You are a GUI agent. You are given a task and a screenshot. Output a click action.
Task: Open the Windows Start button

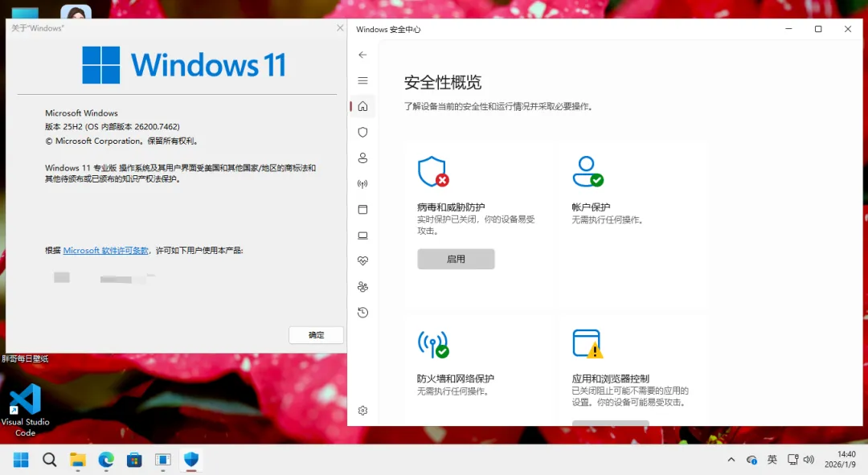(x=21, y=460)
